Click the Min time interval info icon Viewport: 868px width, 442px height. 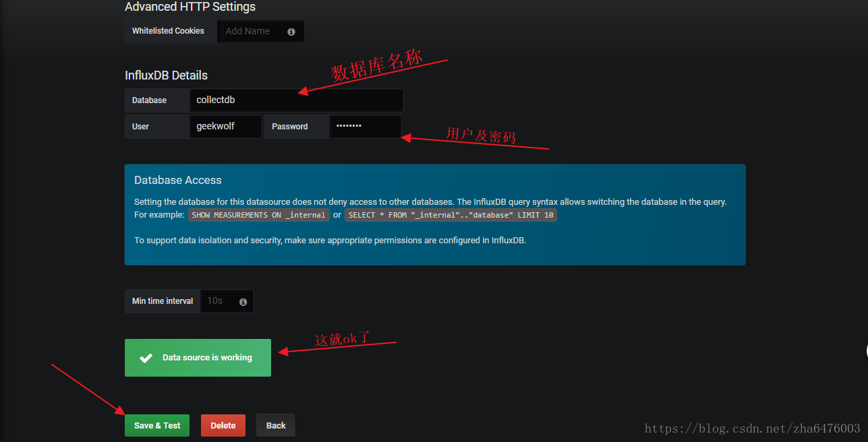pyautogui.click(x=243, y=302)
